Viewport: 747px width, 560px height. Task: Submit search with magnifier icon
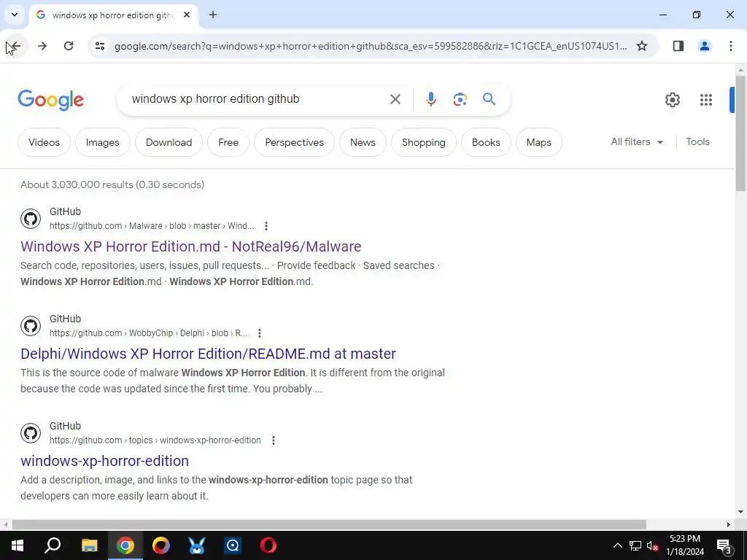489,99
